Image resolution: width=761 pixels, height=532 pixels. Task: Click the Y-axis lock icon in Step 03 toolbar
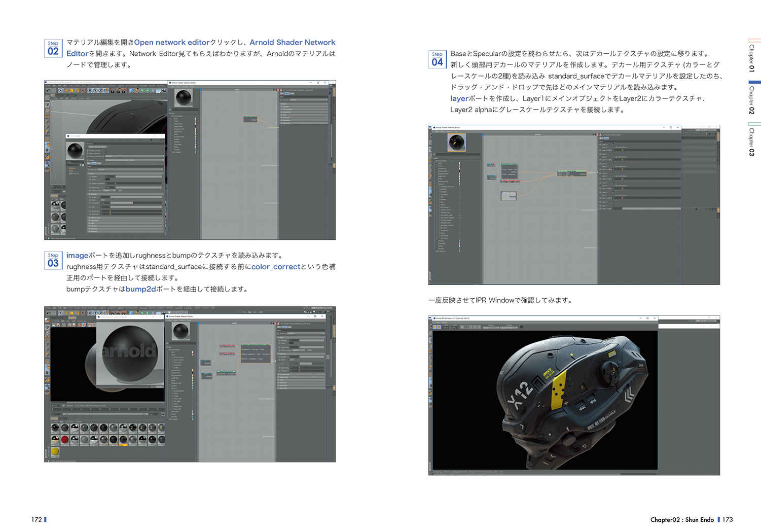(96, 313)
